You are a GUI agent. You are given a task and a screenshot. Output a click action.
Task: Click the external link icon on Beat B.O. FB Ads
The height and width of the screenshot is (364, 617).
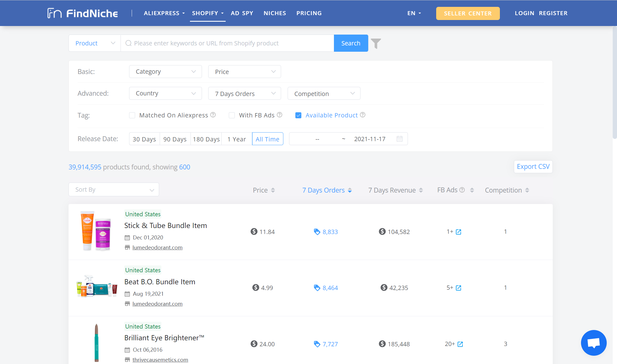458,288
